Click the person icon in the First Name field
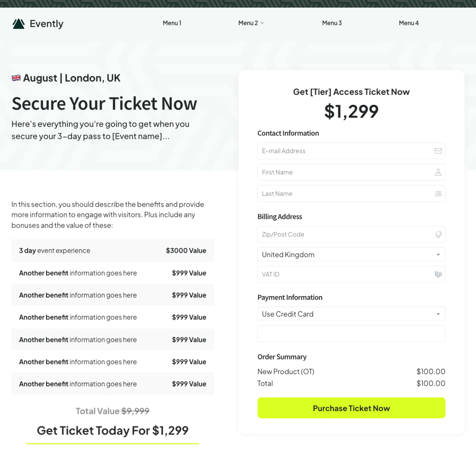 pos(438,172)
